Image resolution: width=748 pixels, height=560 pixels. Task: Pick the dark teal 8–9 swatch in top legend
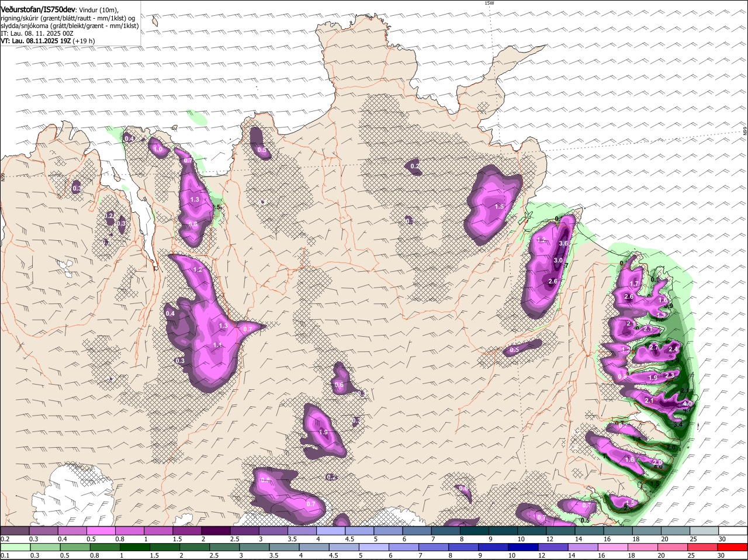[x=475, y=531]
